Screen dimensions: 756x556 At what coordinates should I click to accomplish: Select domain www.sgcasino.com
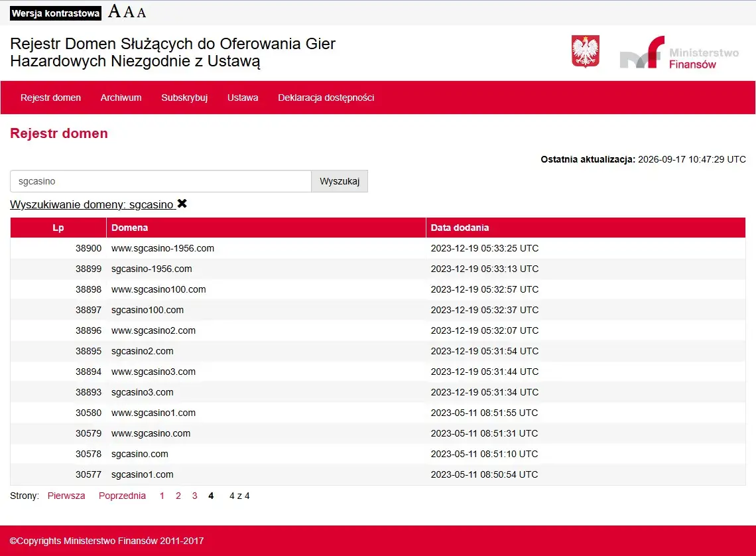pos(151,433)
